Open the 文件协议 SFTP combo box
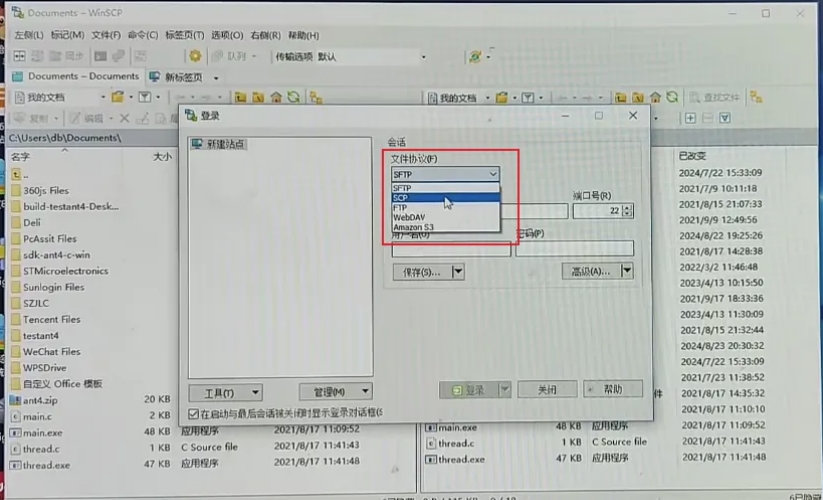 444,174
